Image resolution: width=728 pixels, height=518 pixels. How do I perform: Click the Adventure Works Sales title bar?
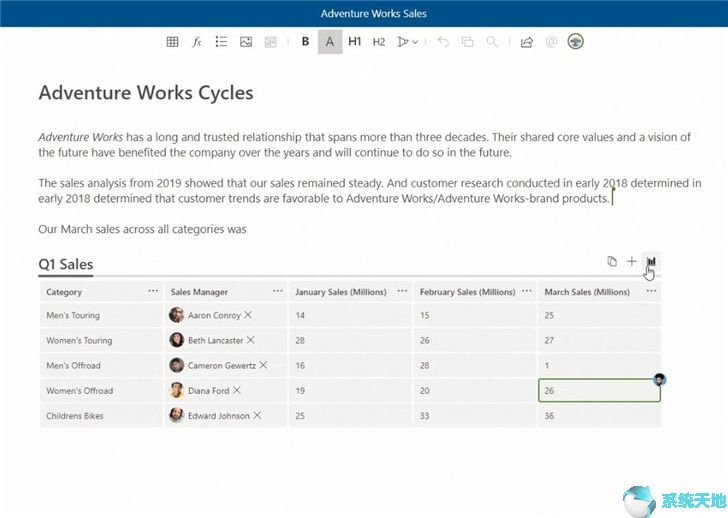tap(364, 13)
